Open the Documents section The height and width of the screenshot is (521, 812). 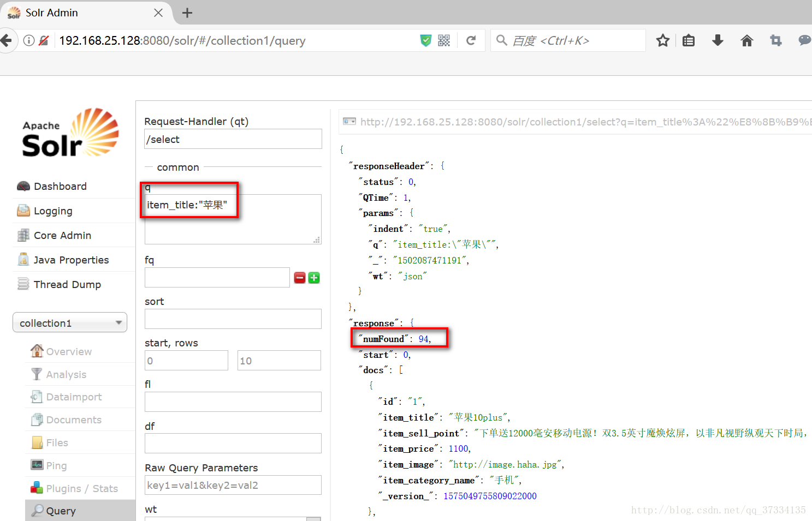tap(74, 420)
